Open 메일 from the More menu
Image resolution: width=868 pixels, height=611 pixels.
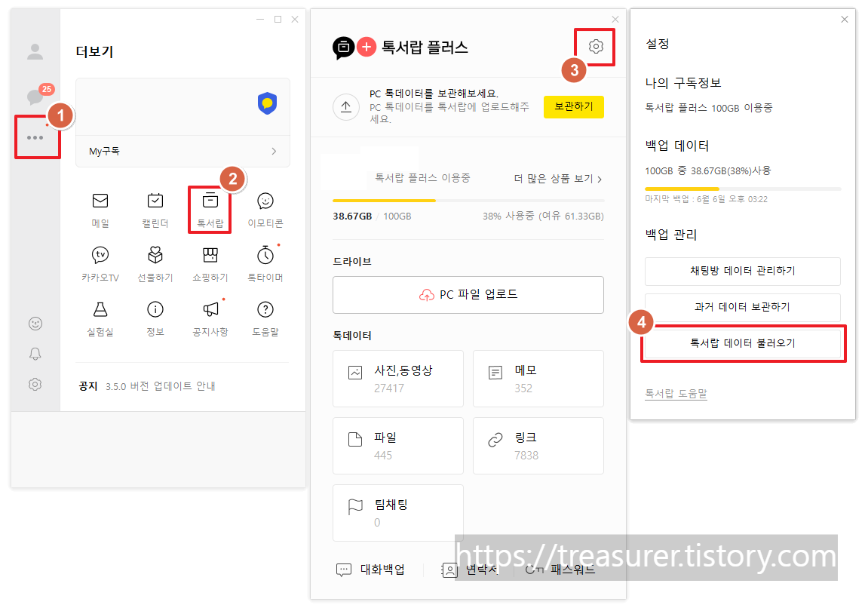click(x=100, y=210)
